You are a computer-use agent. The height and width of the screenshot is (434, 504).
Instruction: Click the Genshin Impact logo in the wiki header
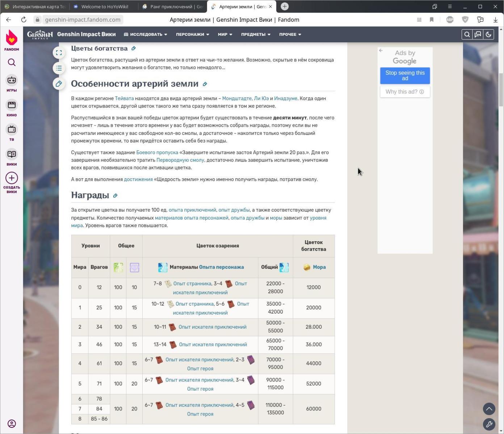40,34
